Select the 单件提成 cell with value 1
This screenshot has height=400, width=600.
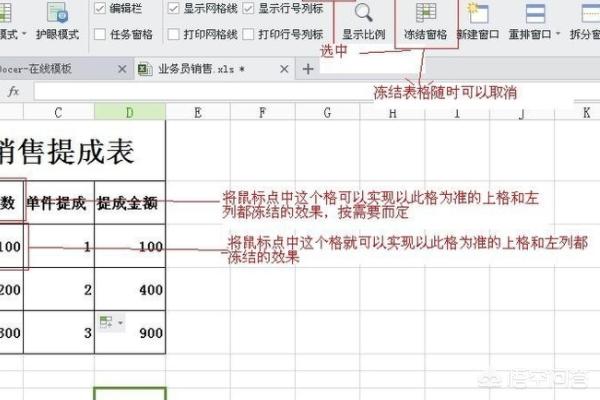pyautogui.click(x=59, y=246)
